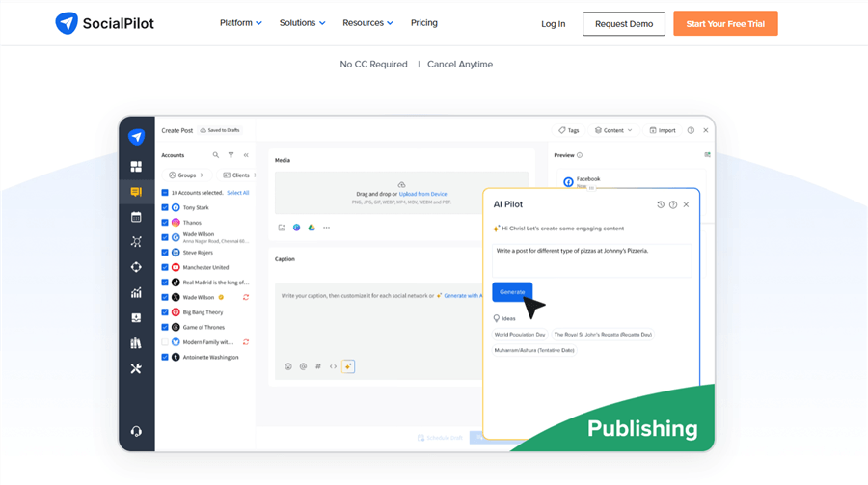Open the inbox tray icon in sidebar
The width and height of the screenshot is (868, 485).
click(136, 318)
